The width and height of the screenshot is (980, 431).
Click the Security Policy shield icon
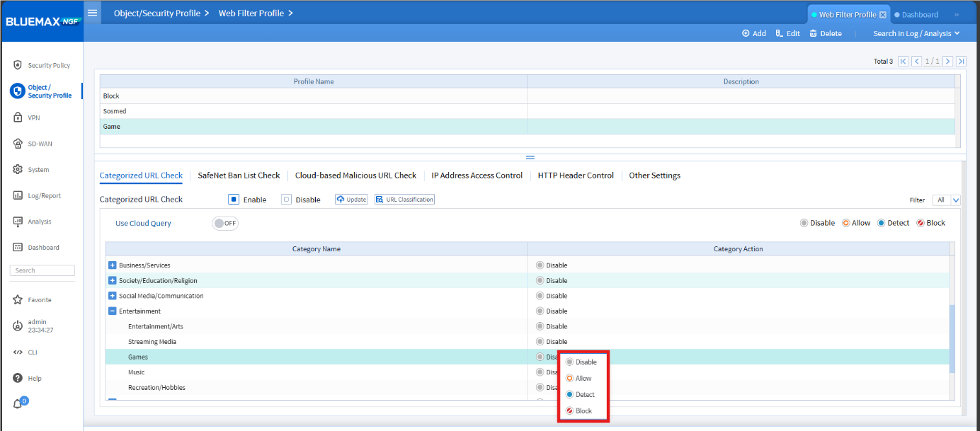pyautogui.click(x=18, y=65)
